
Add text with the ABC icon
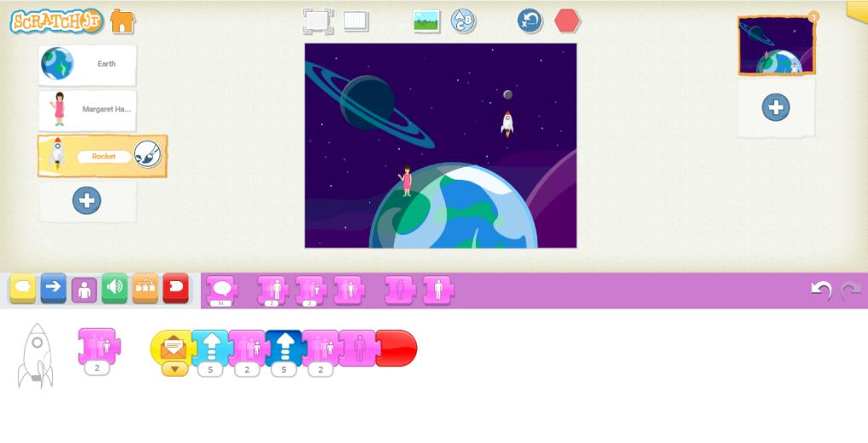(x=463, y=21)
